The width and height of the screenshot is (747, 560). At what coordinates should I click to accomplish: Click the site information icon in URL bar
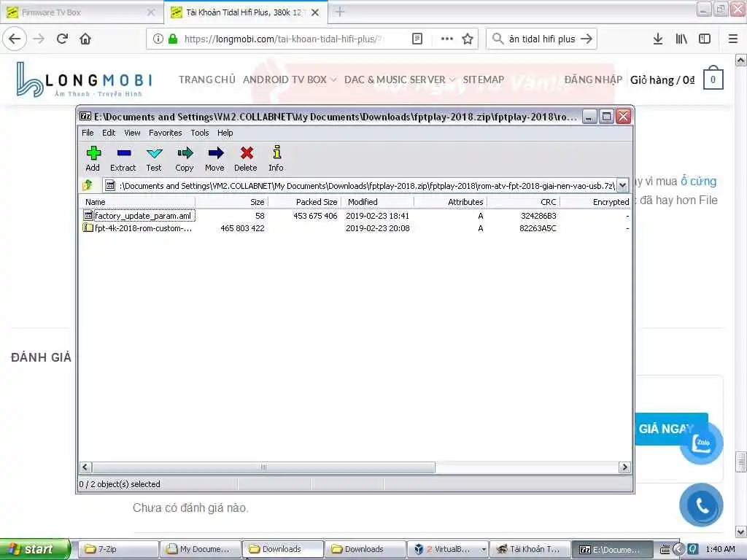click(x=158, y=39)
